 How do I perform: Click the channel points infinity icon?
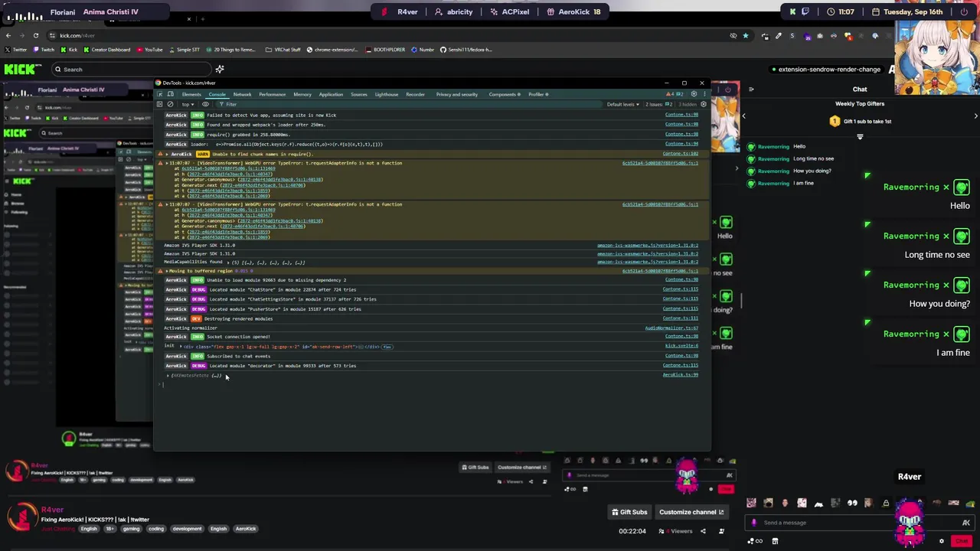[x=758, y=541]
